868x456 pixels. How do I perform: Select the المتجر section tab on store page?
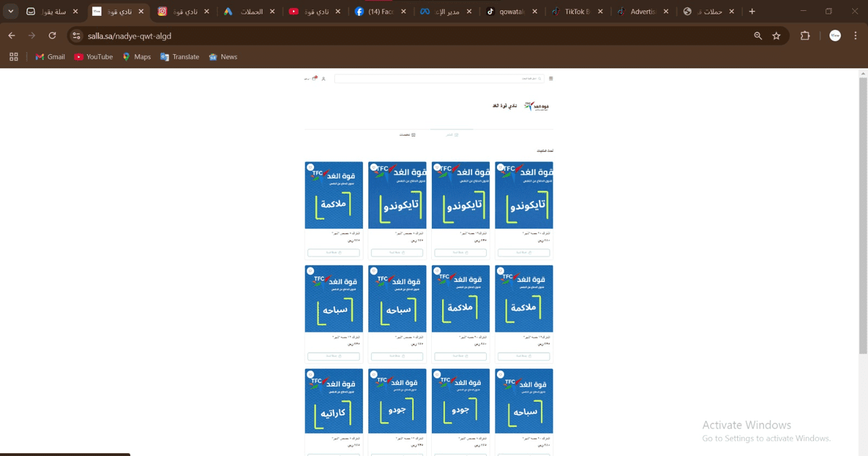point(452,134)
